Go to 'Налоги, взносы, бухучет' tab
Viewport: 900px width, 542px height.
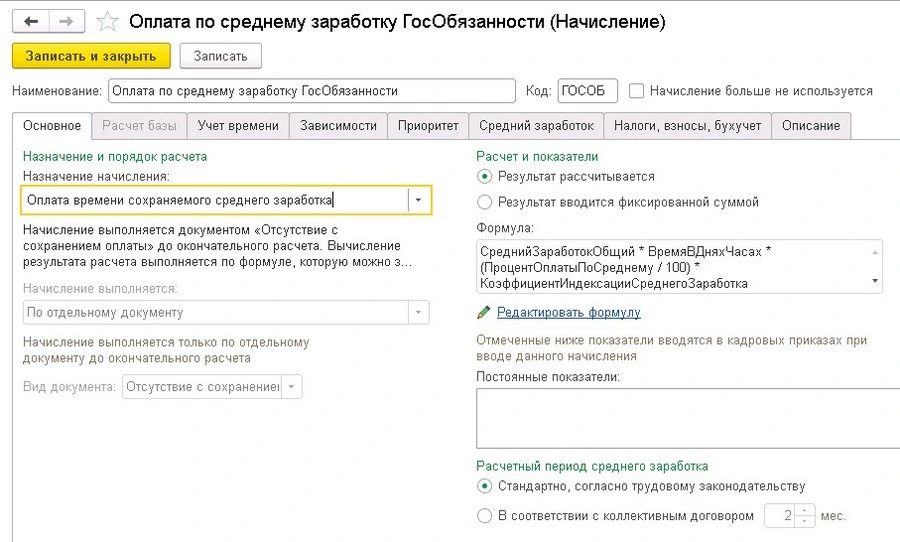pyautogui.click(x=688, y=126)
